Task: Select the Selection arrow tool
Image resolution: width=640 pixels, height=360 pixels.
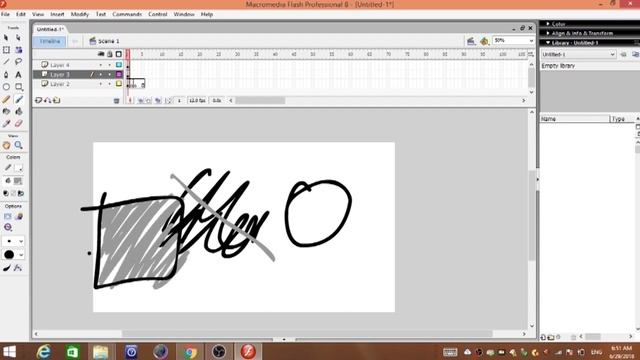Action: [6, 38]
